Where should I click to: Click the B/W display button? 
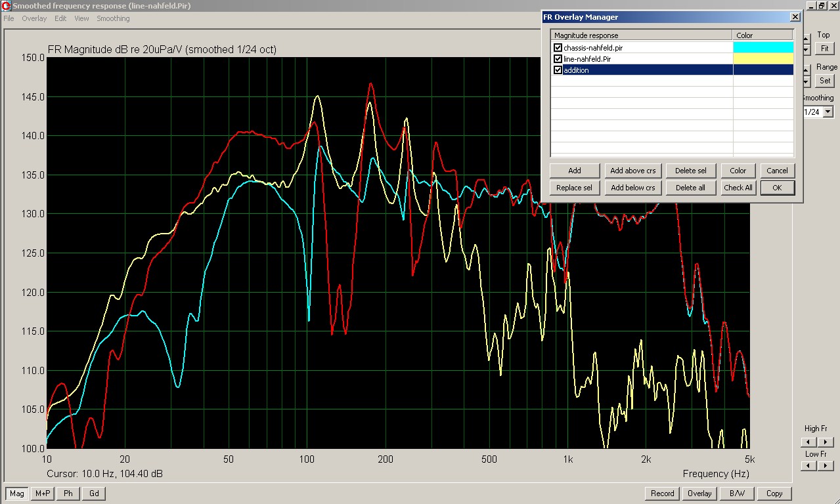737,493
